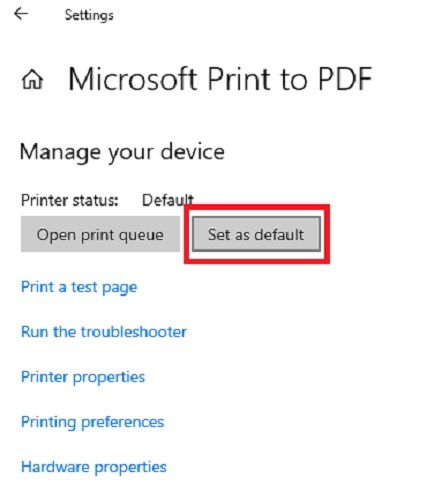Image resolution: width=426 pixels, height=500 pixels.
Task: Open Hardware properties link
Action: tap(94, 467)
